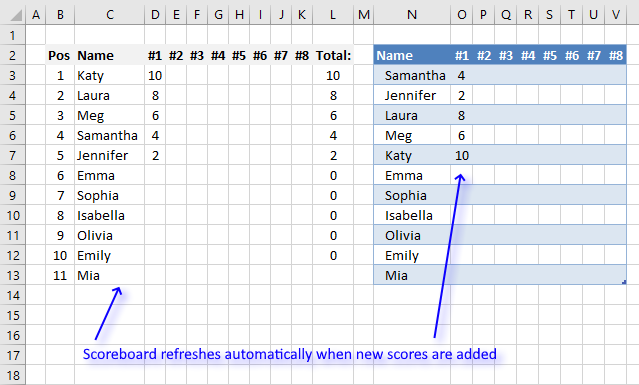
Task: Select the Mia cell in blue table
Action: tap(412, 275)
